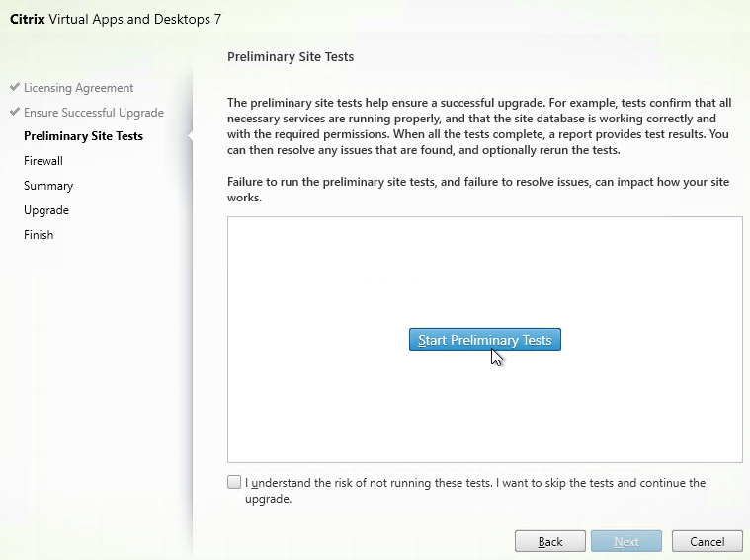The image size is (750, 560).
Task: Click the 'I understand the risk' checkbox label
Action: click(x=475, y=491)
